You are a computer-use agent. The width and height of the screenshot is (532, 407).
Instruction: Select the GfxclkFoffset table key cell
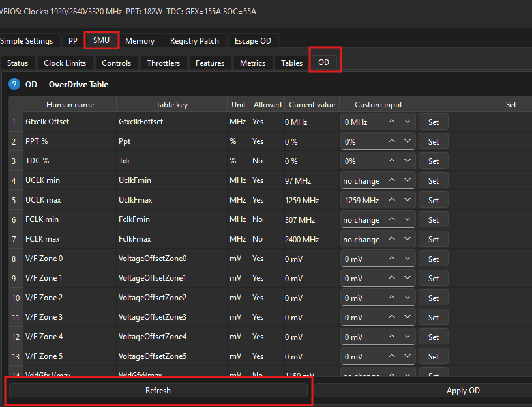pos(171,122)
